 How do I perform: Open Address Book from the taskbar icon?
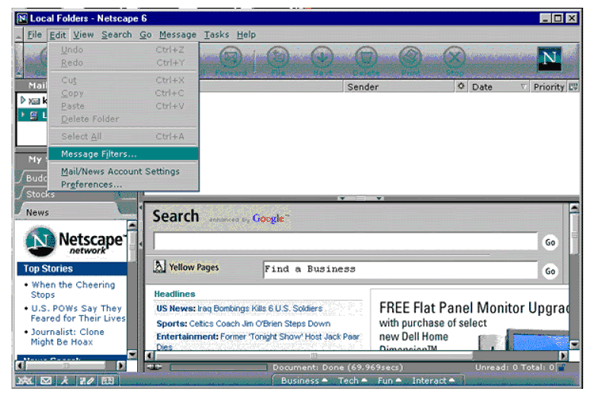coord(108,381)
